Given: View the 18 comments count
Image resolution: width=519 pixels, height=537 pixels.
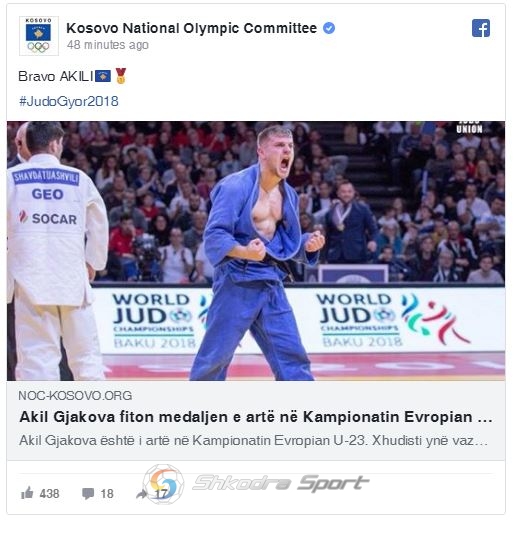Looking at the screenshot, I should pos(107,494).
